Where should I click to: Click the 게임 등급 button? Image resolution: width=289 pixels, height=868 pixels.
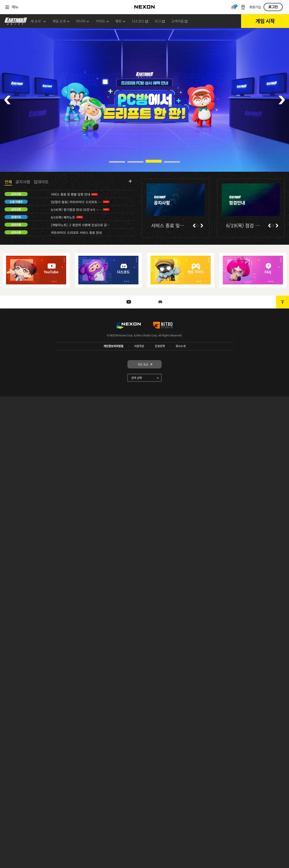144,364
